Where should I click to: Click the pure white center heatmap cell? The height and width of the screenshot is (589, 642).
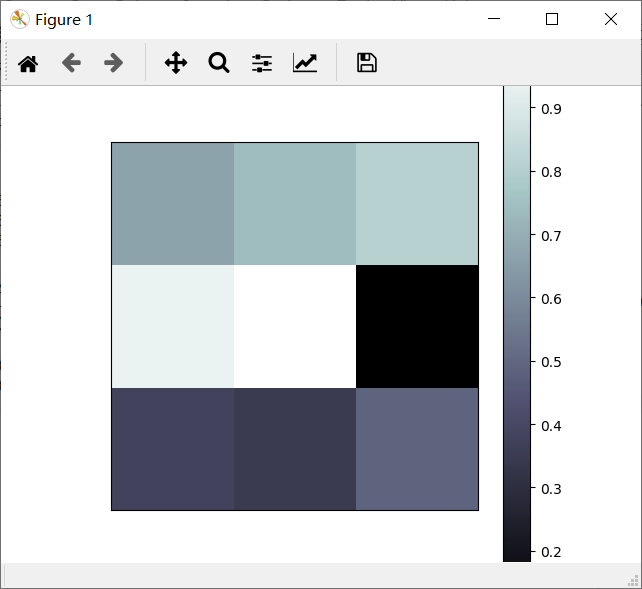[x=295, y=326]
